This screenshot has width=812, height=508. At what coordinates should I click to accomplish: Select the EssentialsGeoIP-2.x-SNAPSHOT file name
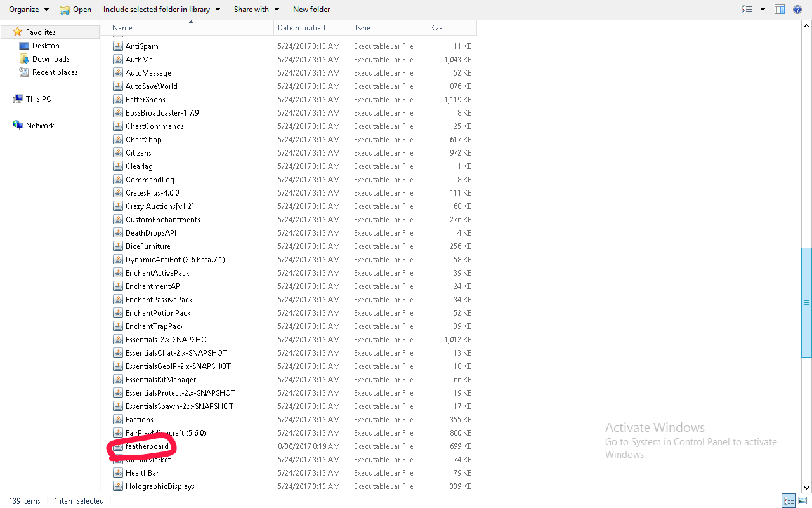[178, 366]
